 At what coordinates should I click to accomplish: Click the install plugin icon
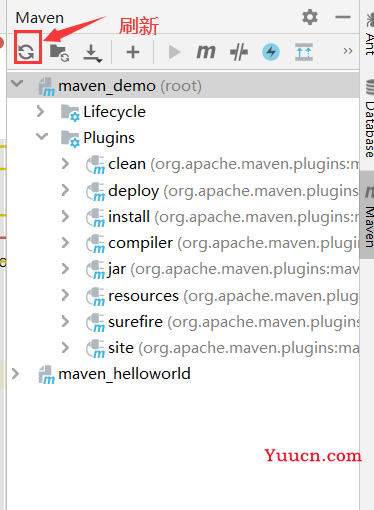95,217
